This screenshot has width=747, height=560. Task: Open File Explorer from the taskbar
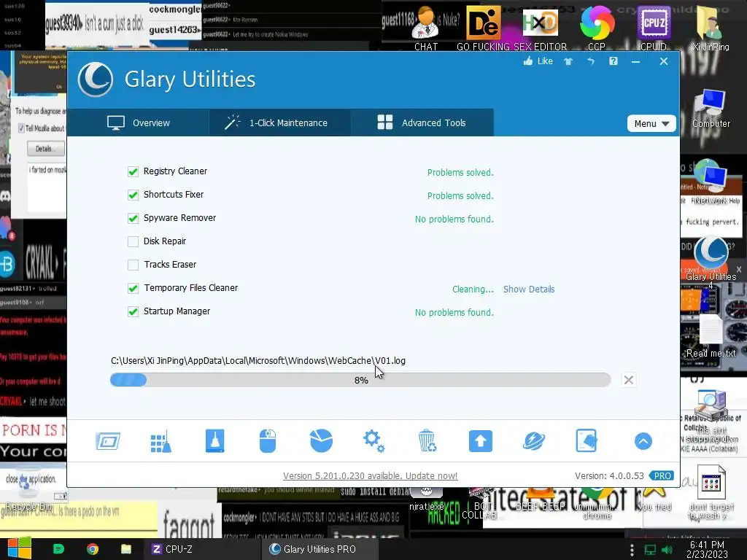[126, 549]
